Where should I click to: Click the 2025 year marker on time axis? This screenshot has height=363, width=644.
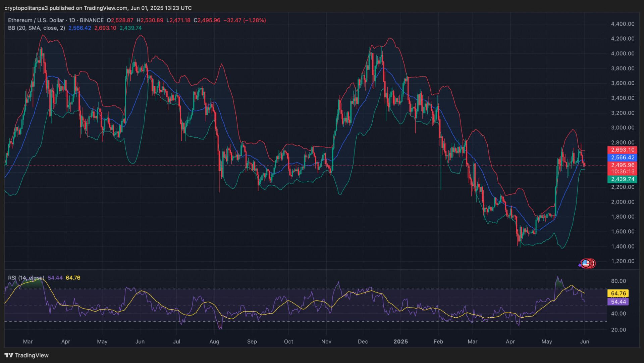coord(400,342)
